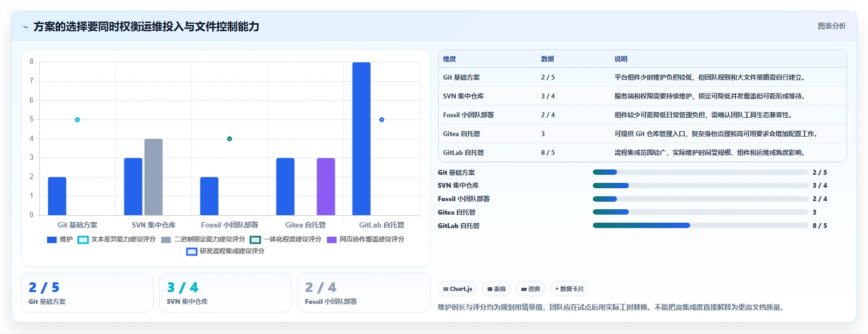Viewport: 868px width, 334px height.
Task: Click the Git 基础方案 progress bar
Action: coord(700,172)
